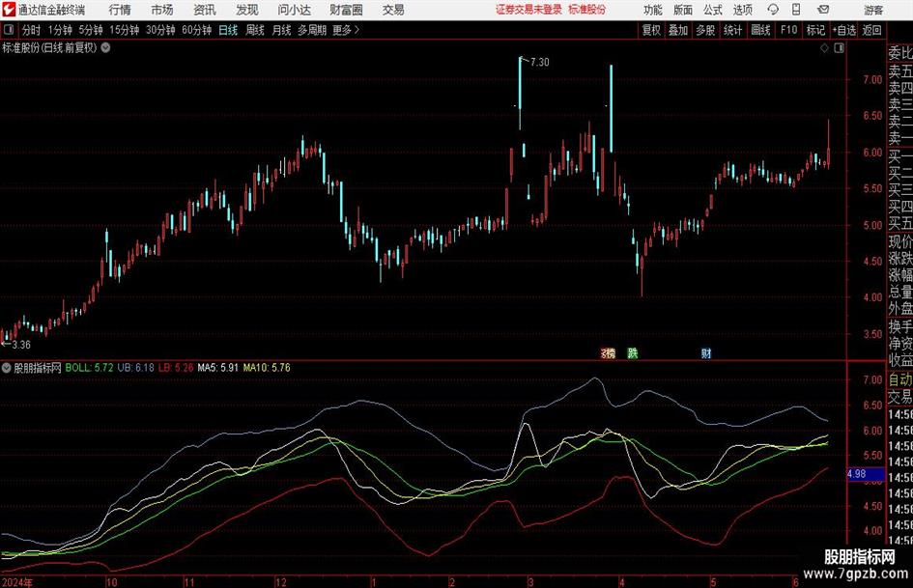This screenshot has width=913, height=588.
Task: Click the 多股 multi-stock button
Action: point(705,30)
